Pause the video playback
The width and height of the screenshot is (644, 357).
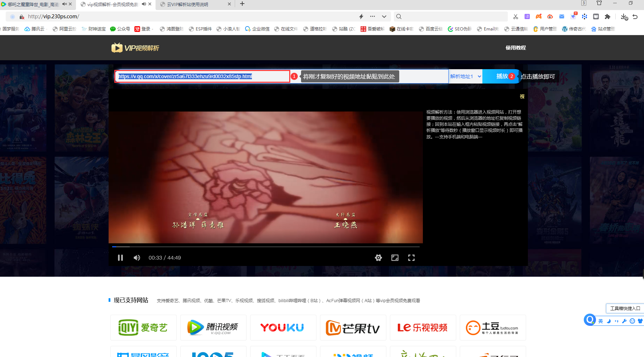point(120,258)
